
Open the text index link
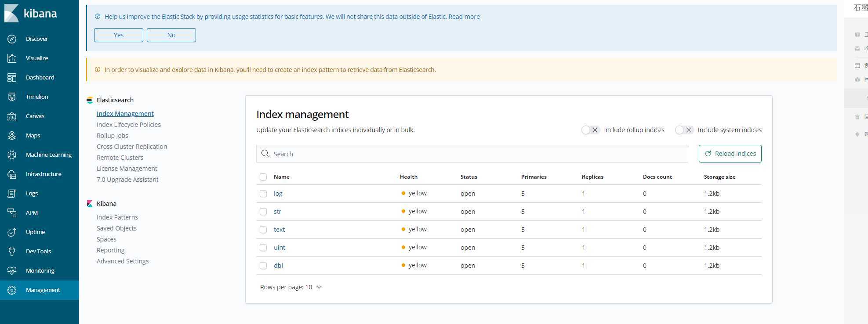[279, 230]
